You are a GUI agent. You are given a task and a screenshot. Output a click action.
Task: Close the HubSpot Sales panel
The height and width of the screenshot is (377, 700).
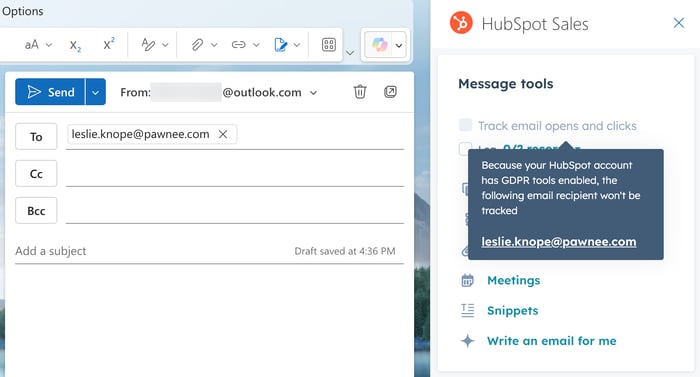point(679,23)
